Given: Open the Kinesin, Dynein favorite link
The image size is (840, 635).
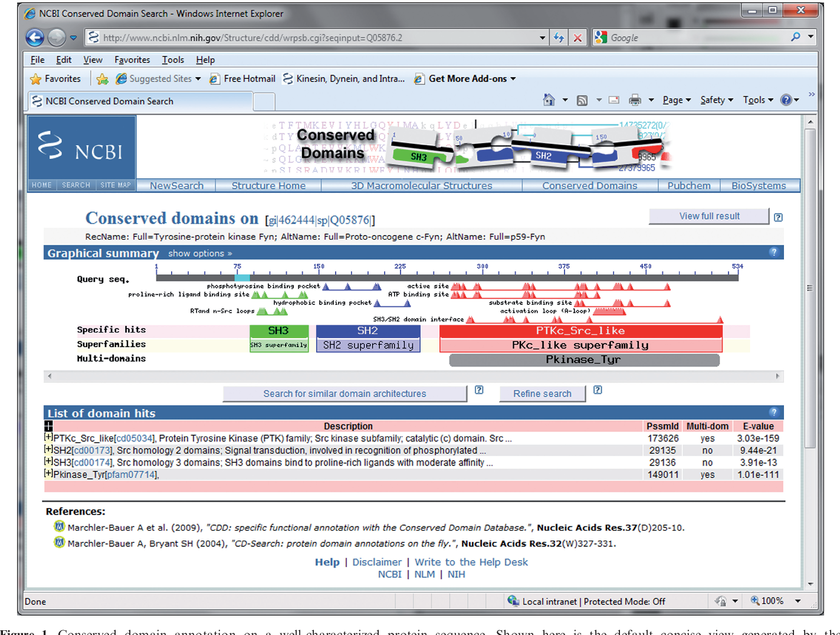Looking at the screenshot, I should (x=344, y=78).
